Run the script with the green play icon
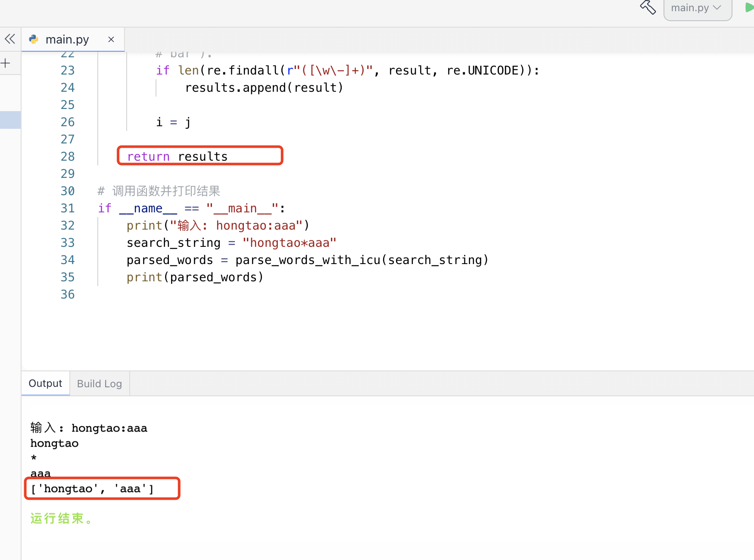 [748, 7]
